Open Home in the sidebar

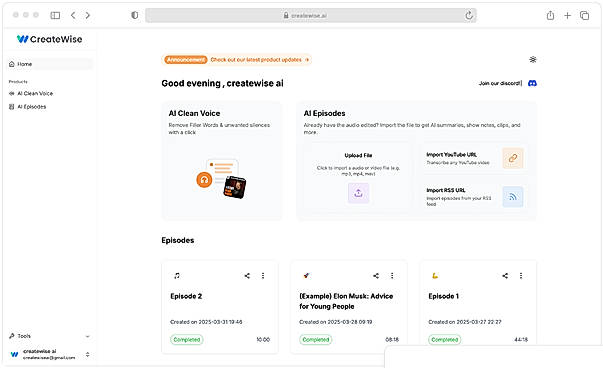coord(50,64)
